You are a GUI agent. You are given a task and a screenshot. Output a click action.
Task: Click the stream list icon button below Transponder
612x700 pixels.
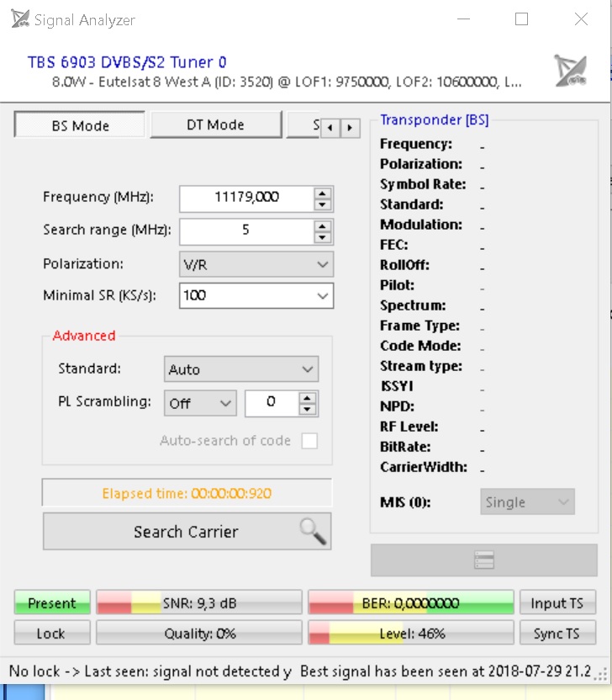click(484, 559)
